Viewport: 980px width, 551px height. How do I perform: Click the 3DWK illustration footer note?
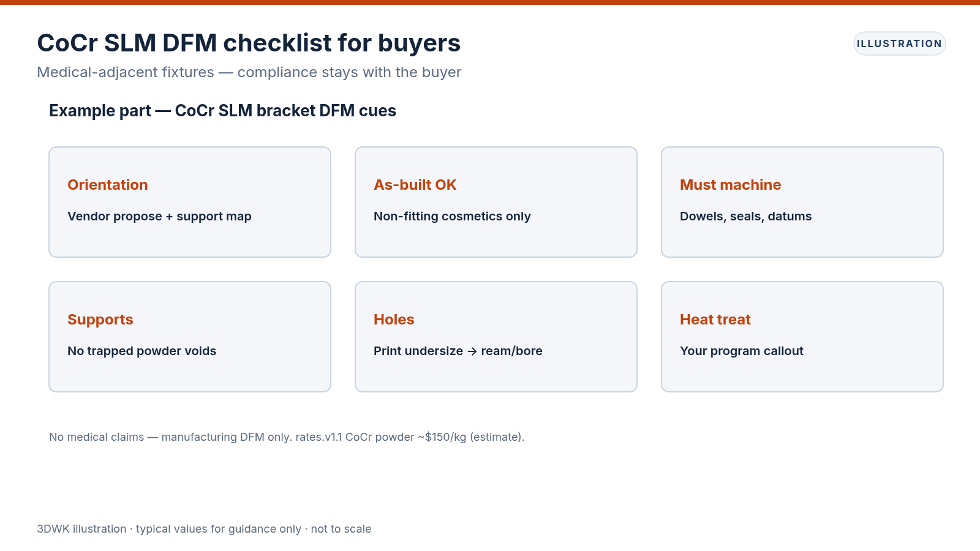(204, 529)
